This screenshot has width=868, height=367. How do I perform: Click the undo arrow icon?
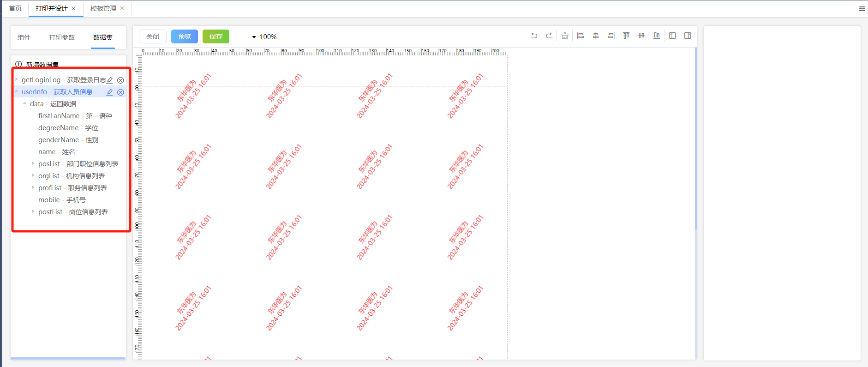[534, 36]
